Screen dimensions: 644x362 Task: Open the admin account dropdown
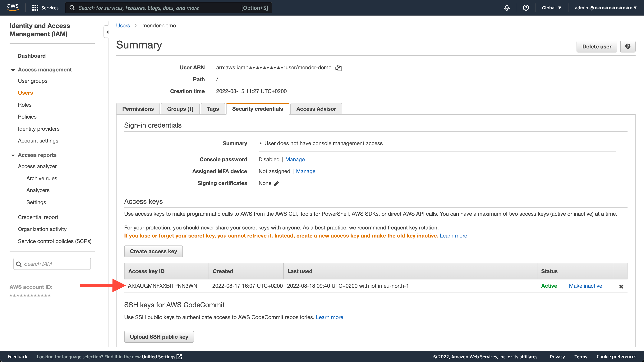coord(605,8)
